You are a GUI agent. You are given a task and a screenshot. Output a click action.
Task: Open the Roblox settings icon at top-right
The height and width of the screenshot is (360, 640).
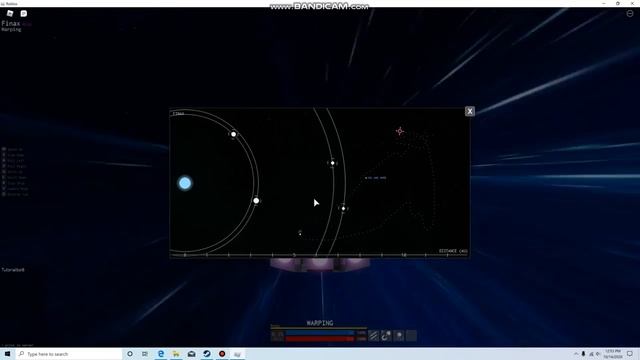pos(630,13)
